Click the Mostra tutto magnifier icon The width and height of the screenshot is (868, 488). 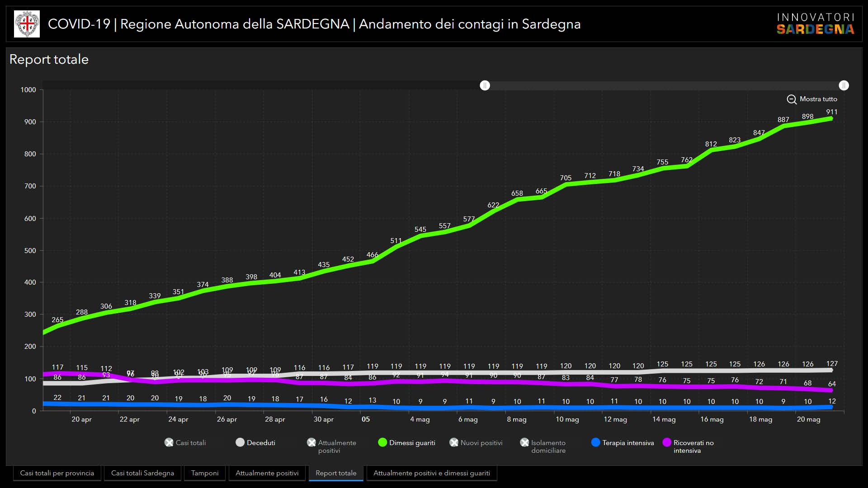(791, 99)
